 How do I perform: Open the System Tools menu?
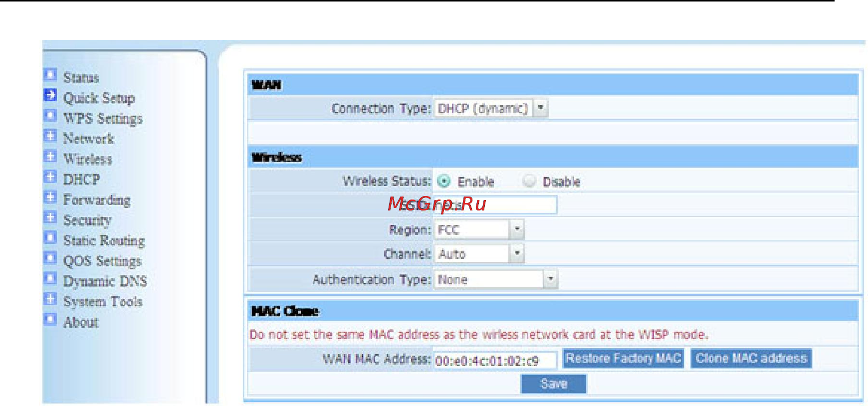102,302
